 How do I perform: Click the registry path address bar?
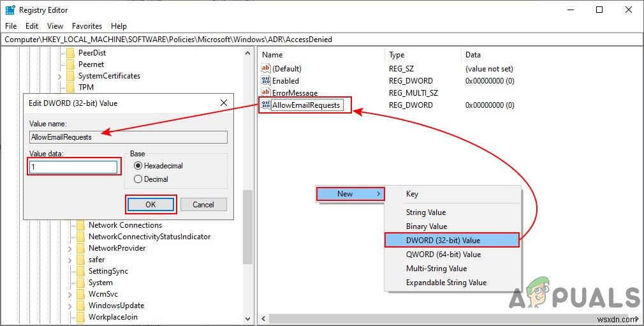click(321, 40)
